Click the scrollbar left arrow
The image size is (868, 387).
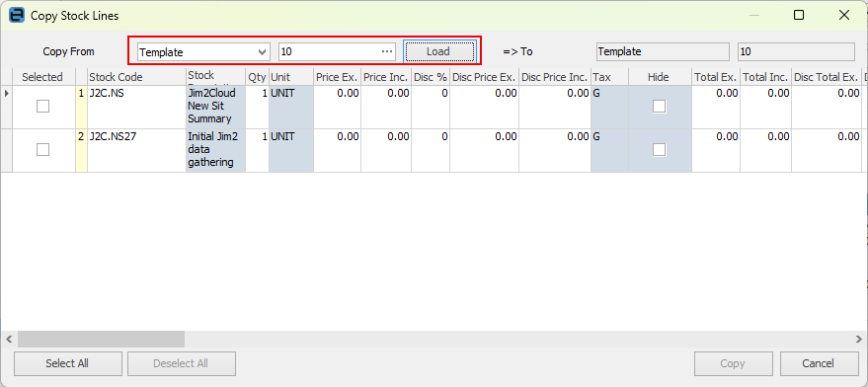pos(8,339)
